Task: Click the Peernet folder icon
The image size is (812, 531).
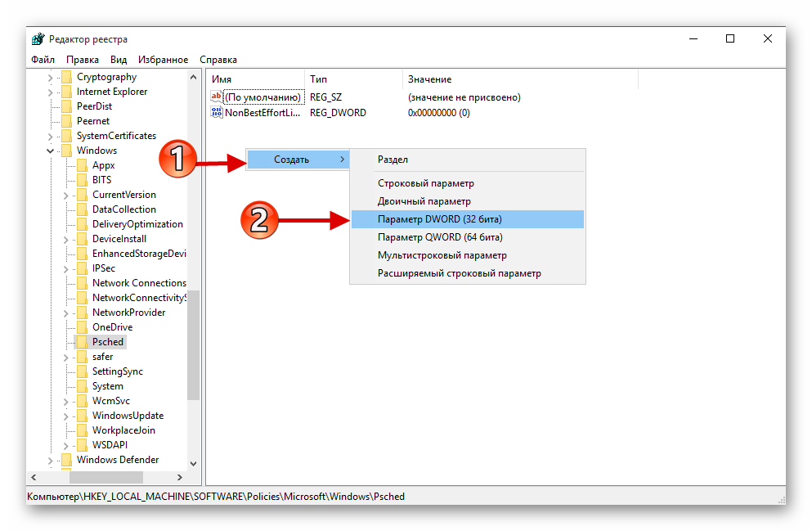Action: tap(67, 121)
